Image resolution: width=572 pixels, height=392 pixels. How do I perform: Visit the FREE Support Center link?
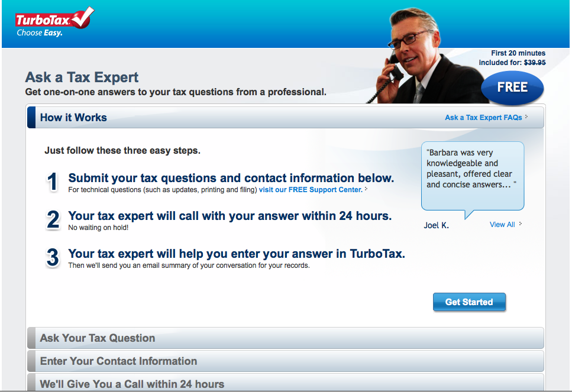(x=311, y=190)
